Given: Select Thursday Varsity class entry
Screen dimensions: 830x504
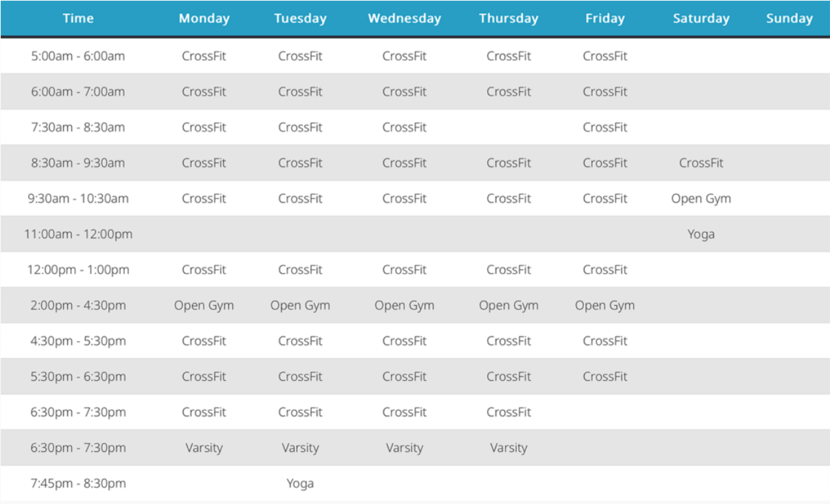Looking at the screenshot, I should [x=509, y=448].
